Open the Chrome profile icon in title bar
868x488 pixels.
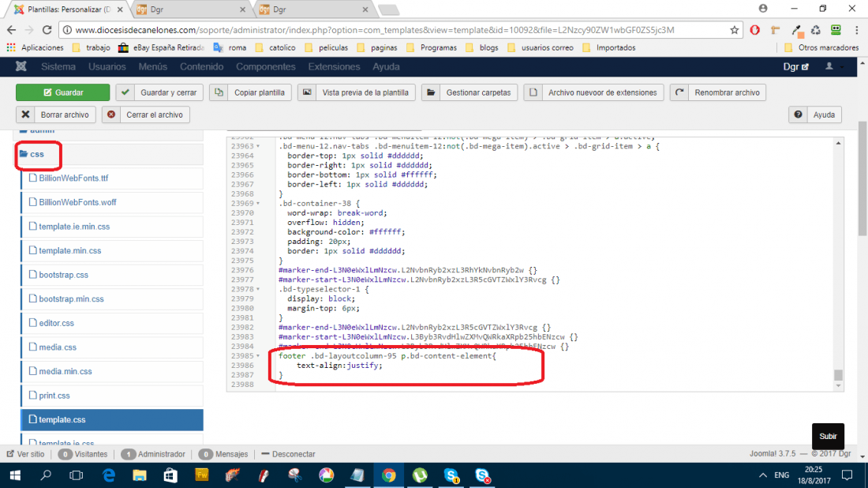tap(763, 9)
